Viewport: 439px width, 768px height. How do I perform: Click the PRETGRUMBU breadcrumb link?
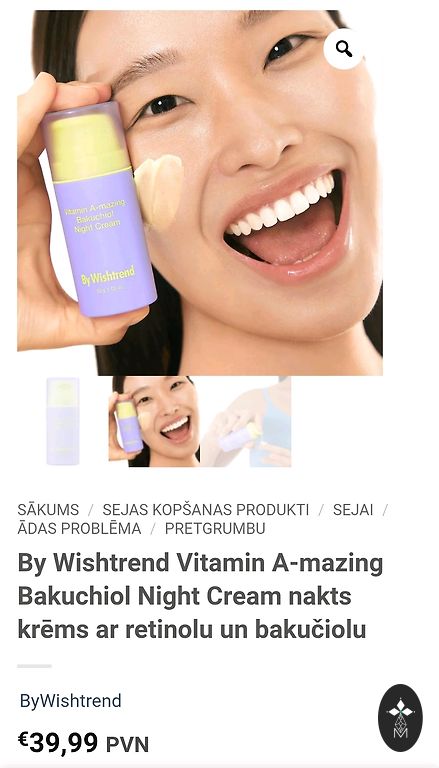(x=215, y=528)
